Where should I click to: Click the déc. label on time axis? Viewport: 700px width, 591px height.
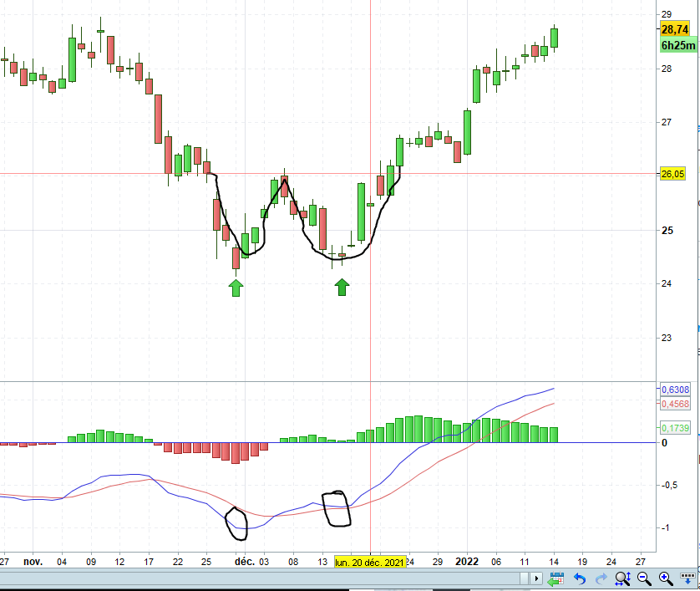[245, 562]
